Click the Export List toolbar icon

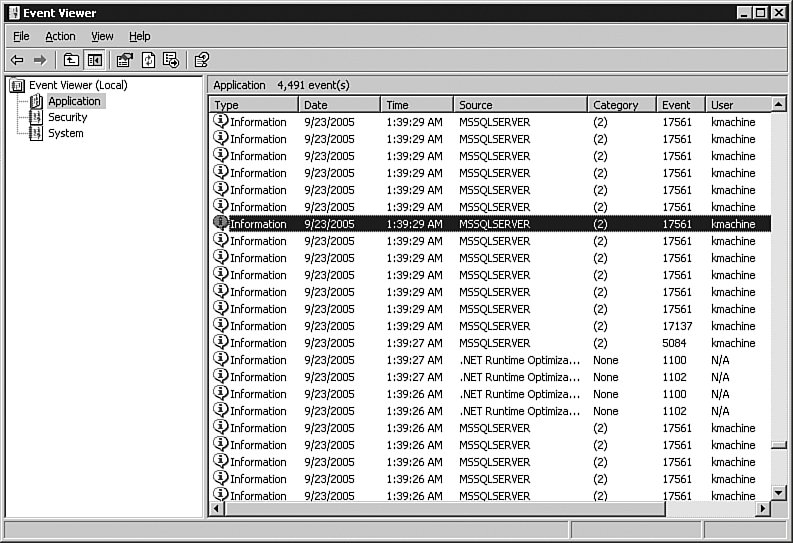[171, 60]
